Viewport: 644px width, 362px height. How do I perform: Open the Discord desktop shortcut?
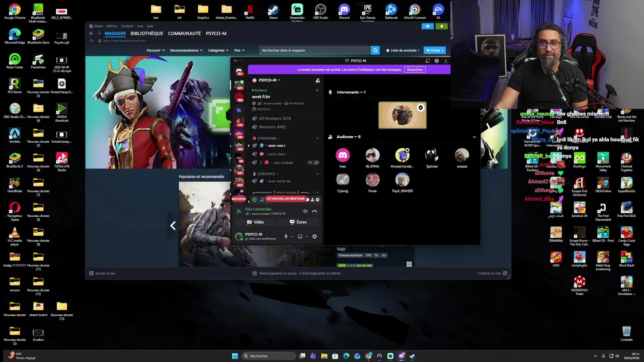(x=344, y=11)
